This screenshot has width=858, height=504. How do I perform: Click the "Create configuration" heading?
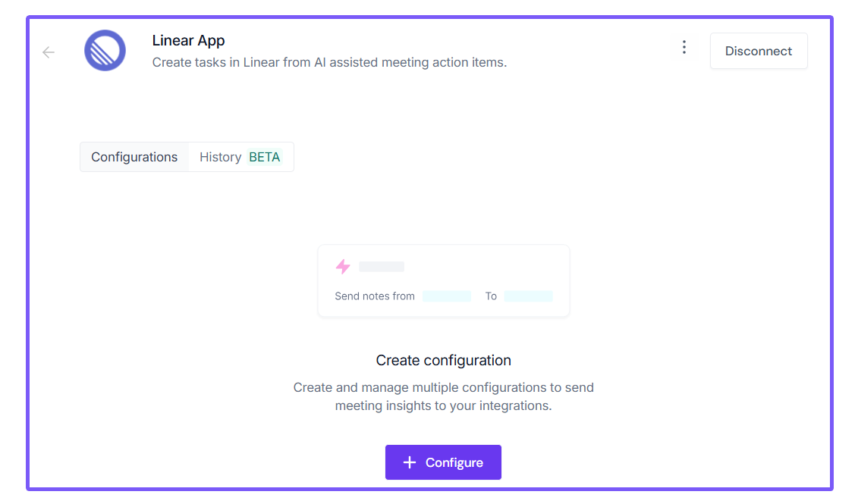(x=443, y=360)
